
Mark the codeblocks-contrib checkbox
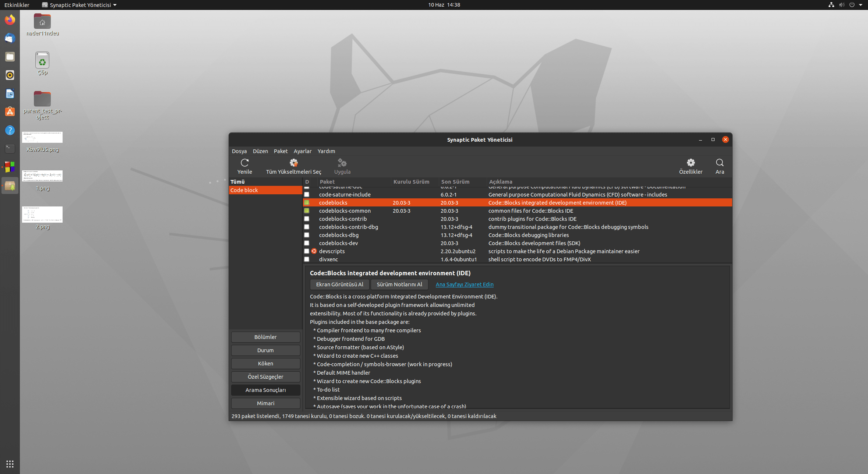click(x=307, y=219)
